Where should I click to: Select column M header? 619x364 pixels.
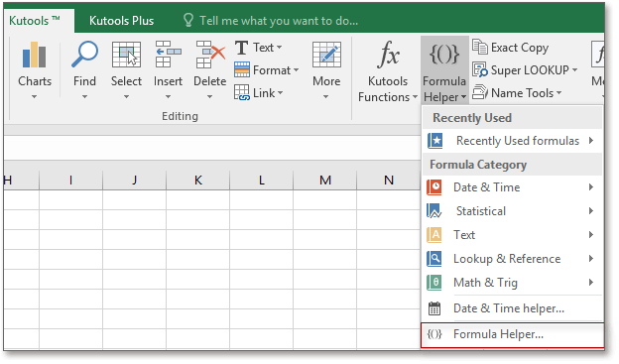325,181
